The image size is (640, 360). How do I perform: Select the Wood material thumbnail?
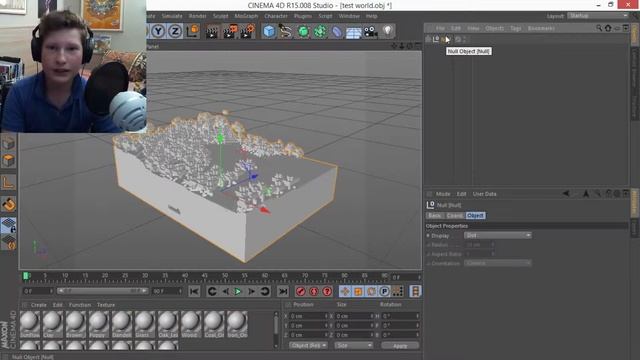191,324
